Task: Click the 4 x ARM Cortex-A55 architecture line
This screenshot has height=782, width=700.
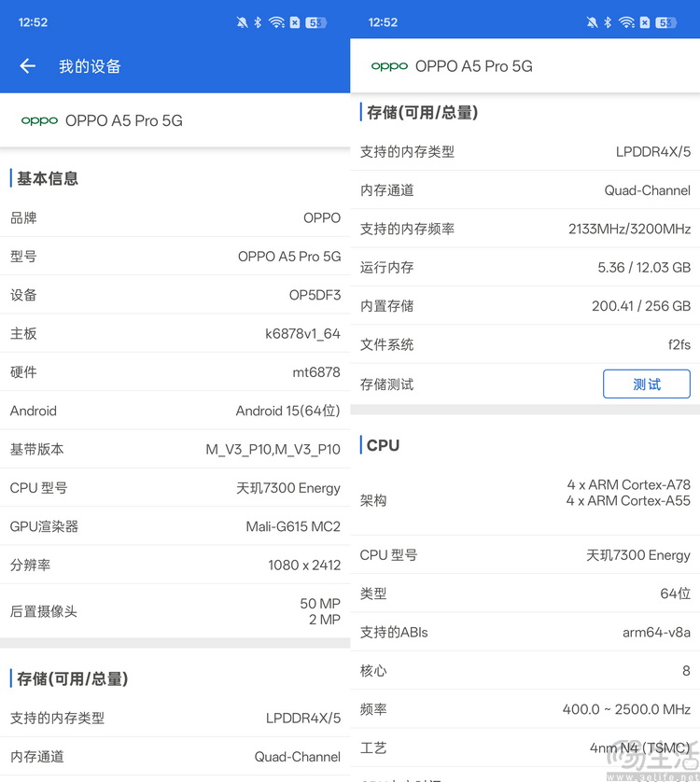Action: pos(628,501)
